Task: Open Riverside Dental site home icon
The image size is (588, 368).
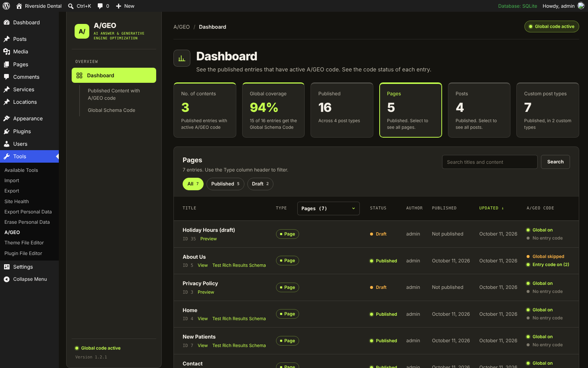Action: coord(19,6)
